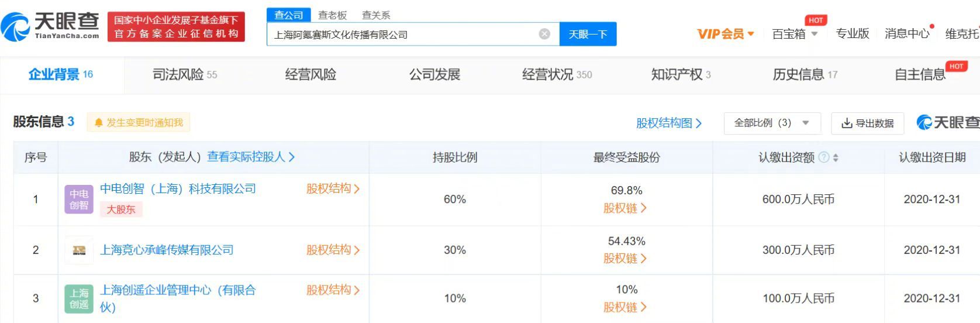Open the VIP会员 dropdown
Screen dimensions: 980x323
tap(726, 34)
